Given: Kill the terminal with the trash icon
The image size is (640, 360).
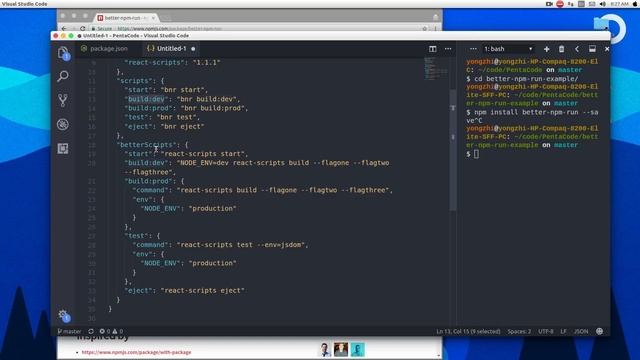Looking at the screenshot, I should [x=562, y=49].
